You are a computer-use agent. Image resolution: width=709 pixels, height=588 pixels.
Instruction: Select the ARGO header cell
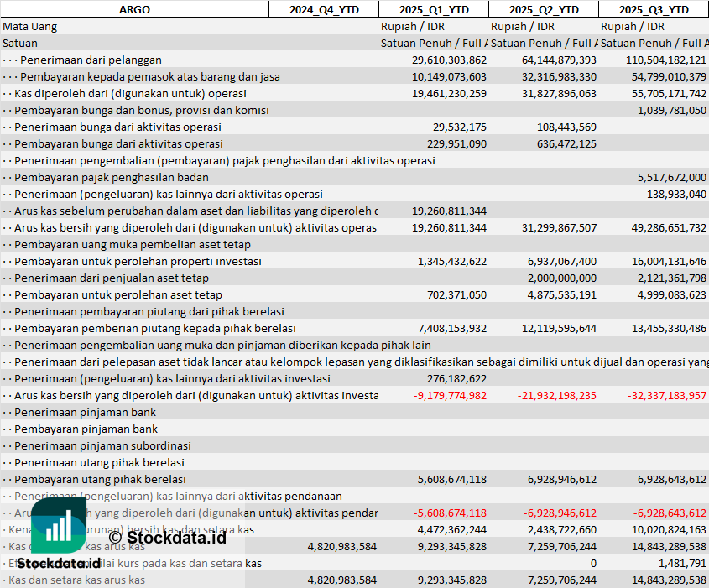click(134, 9)
